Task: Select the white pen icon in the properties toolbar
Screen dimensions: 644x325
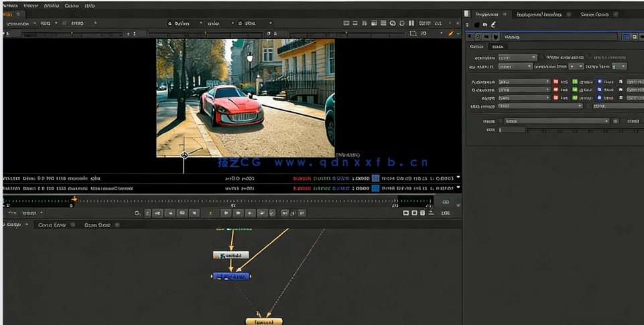Action: click(494, 25)
